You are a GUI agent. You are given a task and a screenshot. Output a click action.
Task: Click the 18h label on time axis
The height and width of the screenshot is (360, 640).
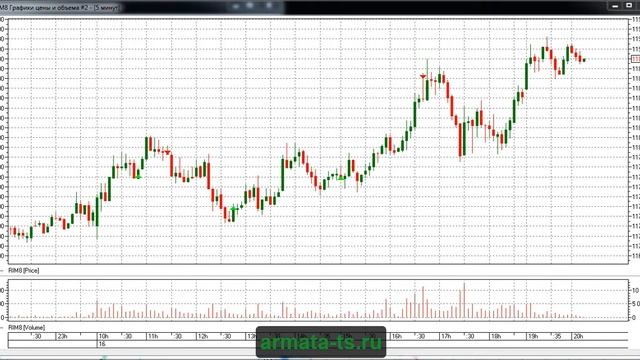[496, 336]
